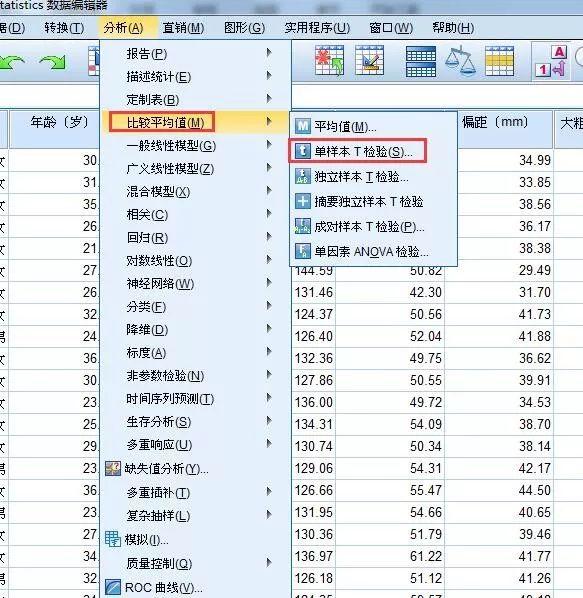Click the icon beside 单因素 ANOVA 检验
Viewport: 583px width, 598px height.
(303, 251)
